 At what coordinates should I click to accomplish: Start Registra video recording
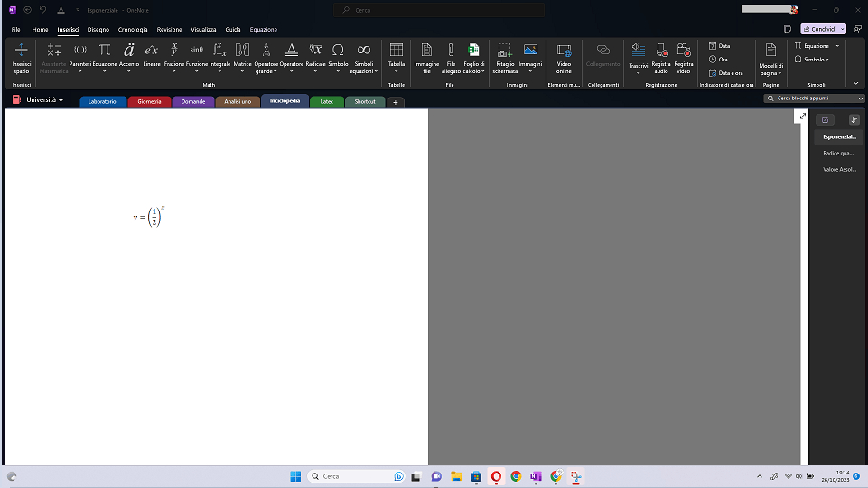click(x=684, y=58)
